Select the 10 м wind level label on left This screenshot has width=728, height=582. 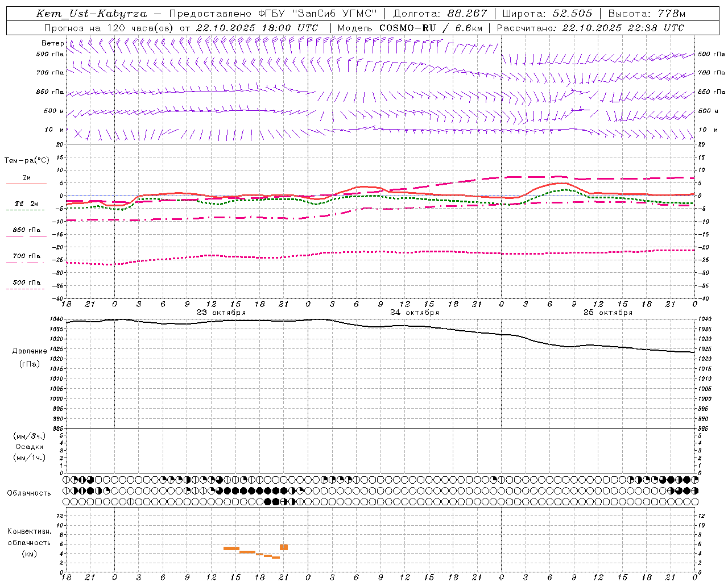click(x=55, y=130)
